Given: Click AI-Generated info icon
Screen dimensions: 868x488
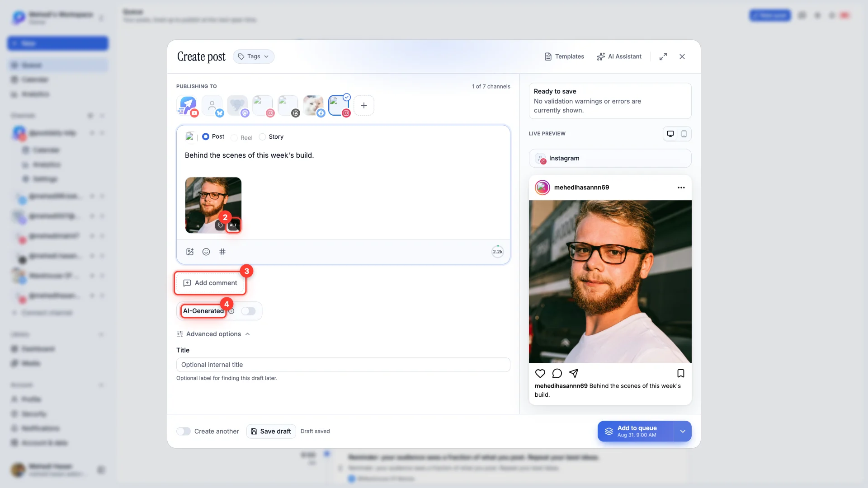Looking at the screenshot, I should click(231, 311).
